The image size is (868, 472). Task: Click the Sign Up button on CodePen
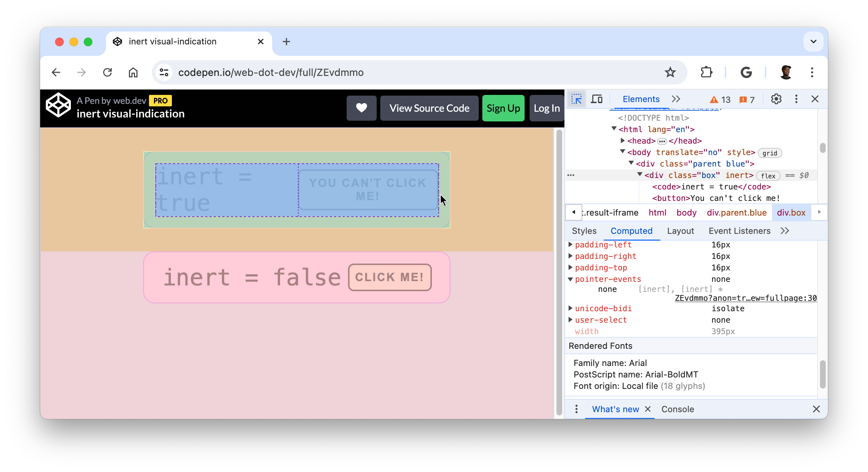[x=503, y=107]
